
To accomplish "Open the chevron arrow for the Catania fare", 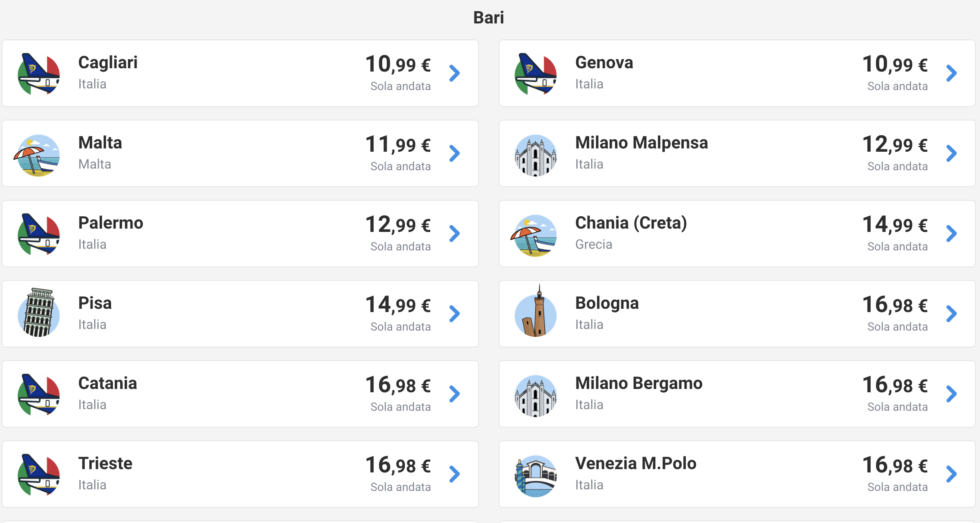I will pyautogui.click(x=455, y=394).
